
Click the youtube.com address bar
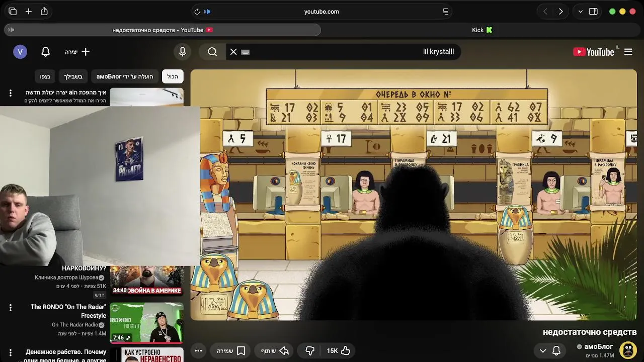click(321, 12)
